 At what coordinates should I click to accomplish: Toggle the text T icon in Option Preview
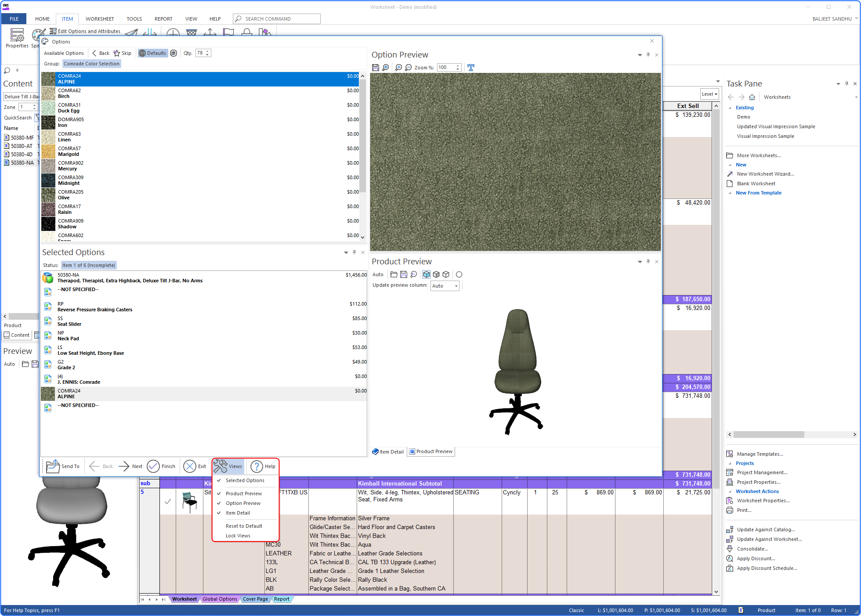coord(471,67)
